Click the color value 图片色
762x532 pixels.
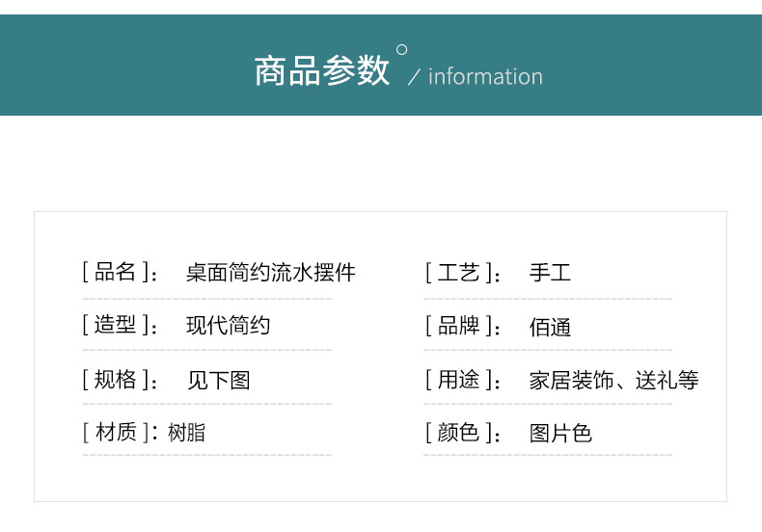pos(560,434)
